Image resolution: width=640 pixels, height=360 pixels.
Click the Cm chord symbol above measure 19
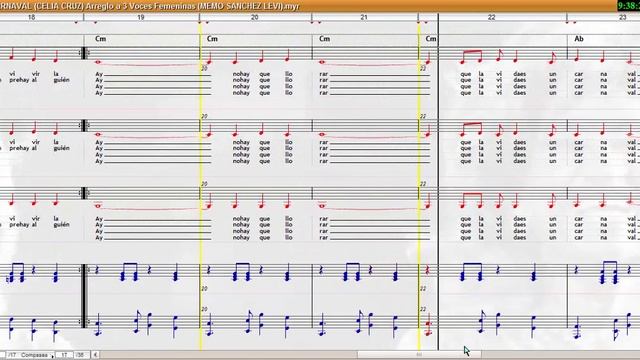coord(100,39)
